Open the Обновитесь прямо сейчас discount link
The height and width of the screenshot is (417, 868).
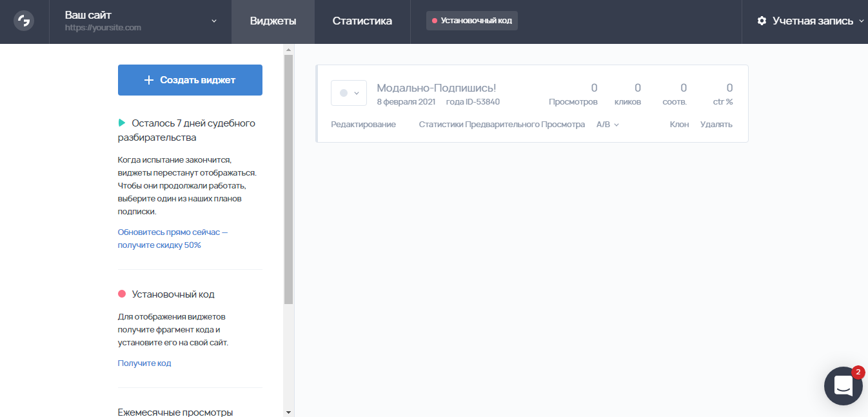pos(173,238)
